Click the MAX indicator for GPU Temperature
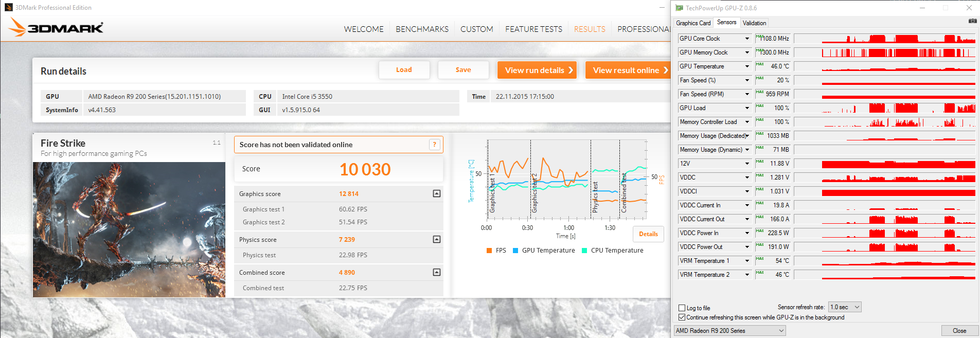The height and width of the screenshot is (338, 980). [759, 64]
